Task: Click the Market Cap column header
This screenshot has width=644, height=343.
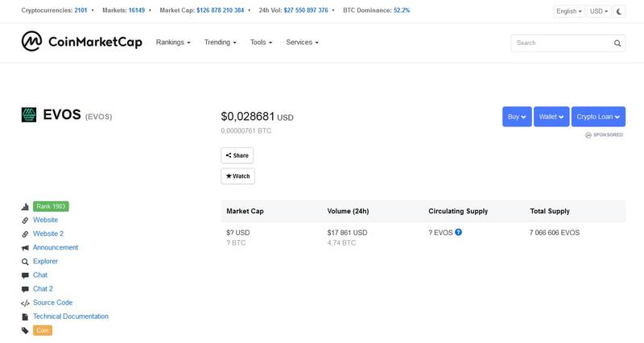Action: (246, 211)
